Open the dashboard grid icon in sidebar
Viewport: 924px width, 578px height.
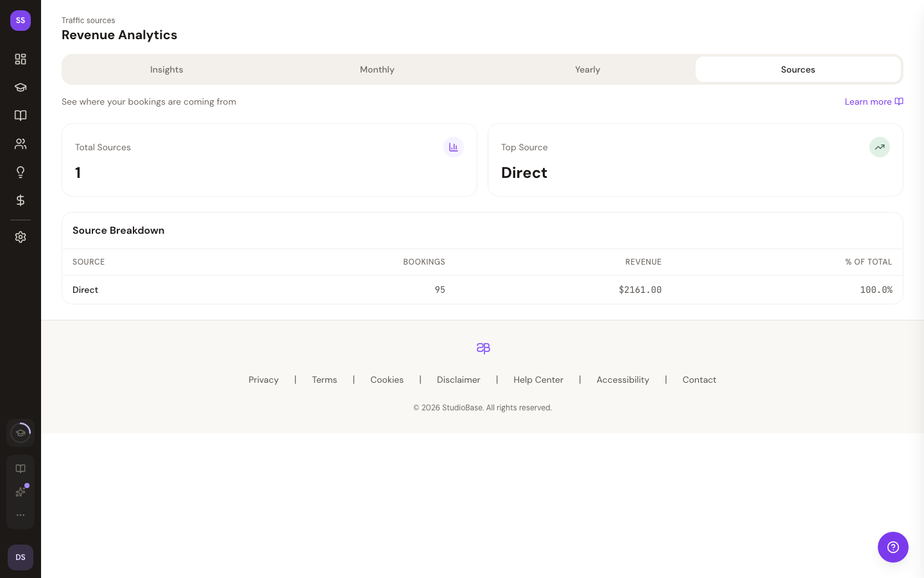pyautogui.click(x=21, y=59)
